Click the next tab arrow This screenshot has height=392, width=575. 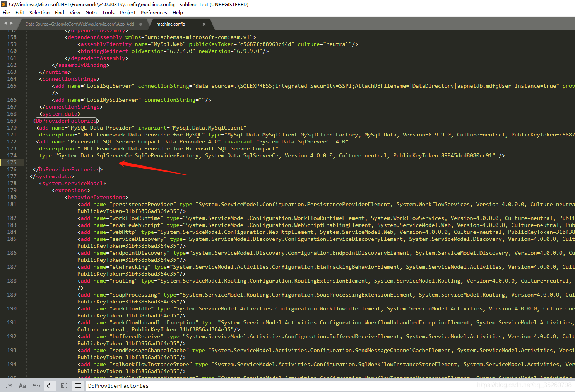tap(11, 24)
